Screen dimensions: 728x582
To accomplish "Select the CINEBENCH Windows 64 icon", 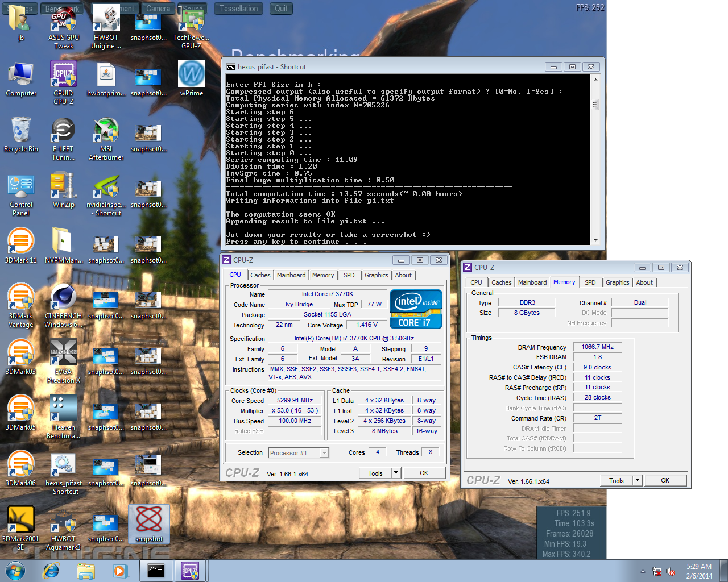I will 64,306.
